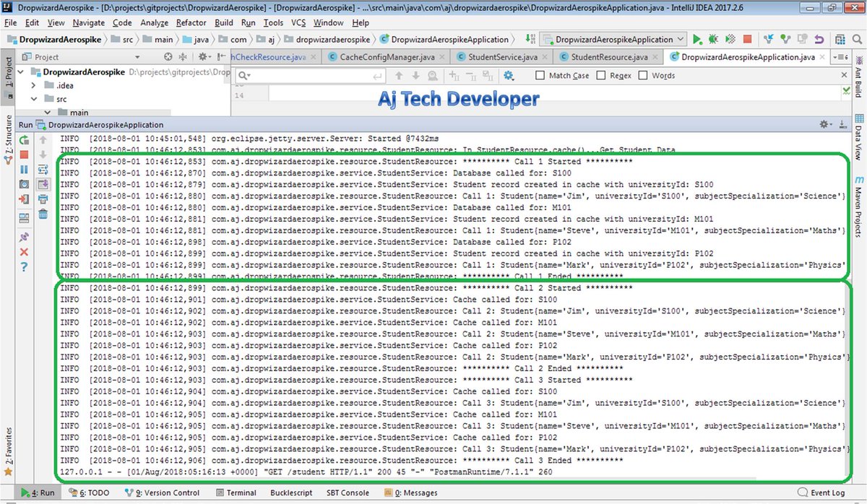Clear console output with trash icon
The image size is (867, 504).
coord(43,214)
